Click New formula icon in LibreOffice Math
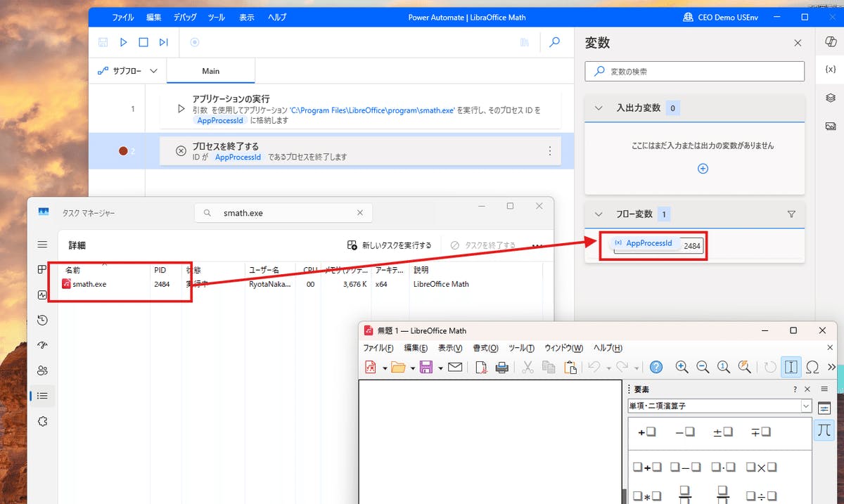This screenshot has width=844, height=504. point(371,367)
